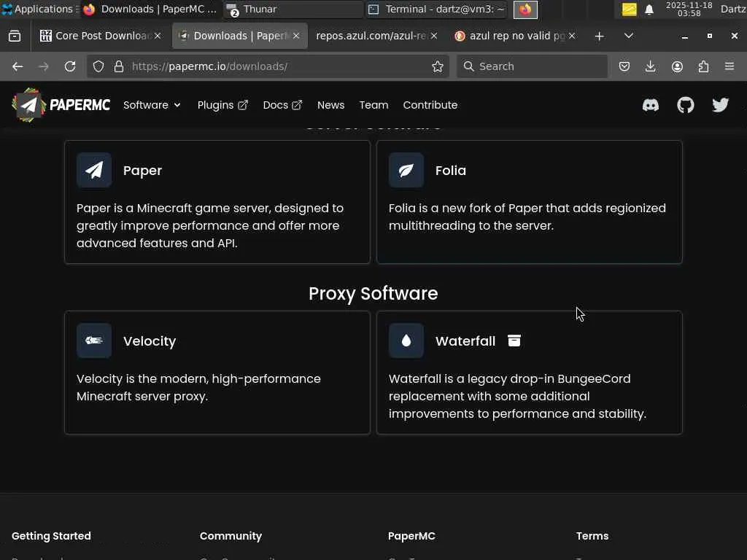Click the Folia leaf card icon
The image size is (747, 560).
coord(406,170)
